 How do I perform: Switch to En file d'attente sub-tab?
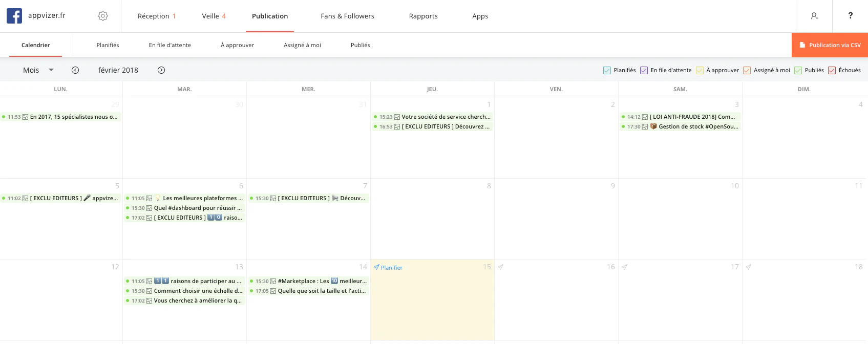[170, 45]
